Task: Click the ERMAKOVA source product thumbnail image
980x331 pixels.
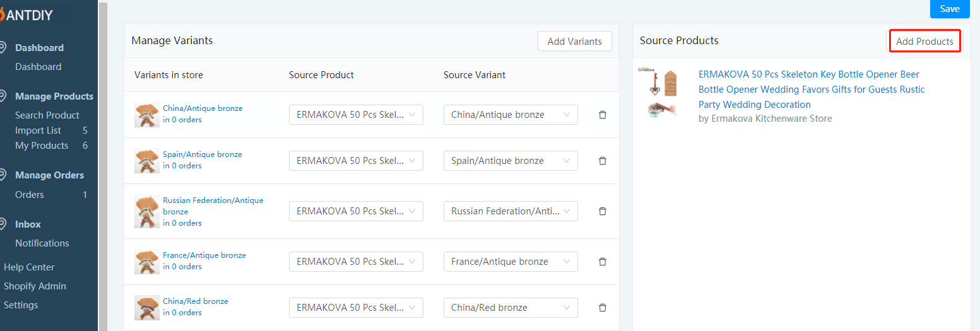Action: tap(658, 91)
